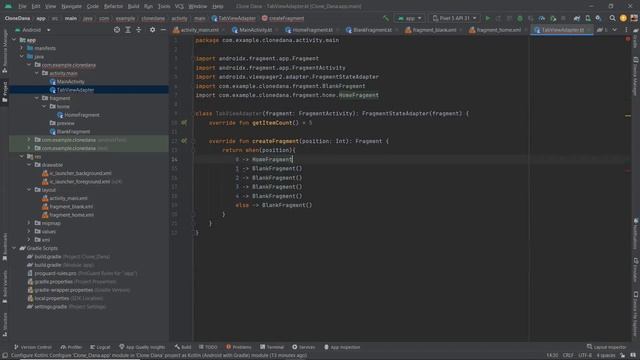
Task: Switch to fragment_home.xml editor tab
Action: pos(498,30)
